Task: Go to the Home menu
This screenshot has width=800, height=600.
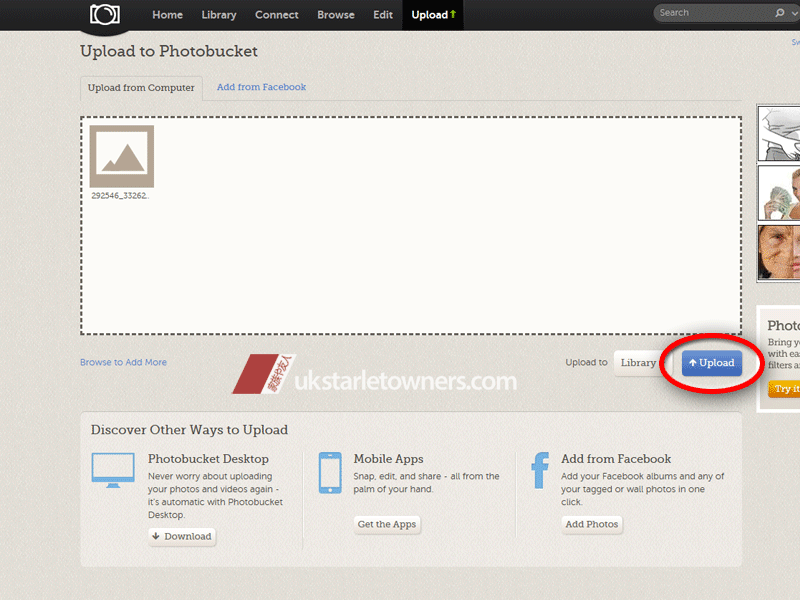Action: click(x=167, y=15)
